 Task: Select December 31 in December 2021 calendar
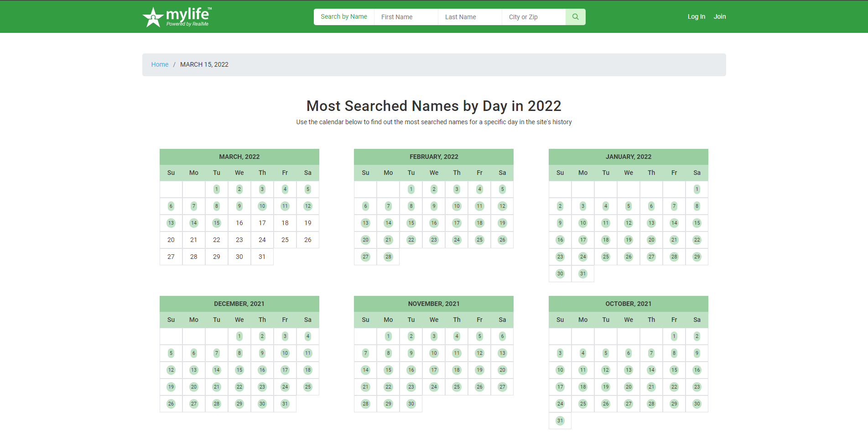click(x=285, y=404)
